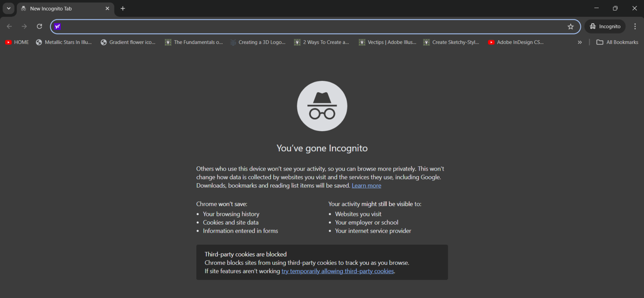Image resolution: width=644 pixels, height=298 pixels.
Task: Open the HOME YouTube bookmark
Action: click(x=17, y=42)
